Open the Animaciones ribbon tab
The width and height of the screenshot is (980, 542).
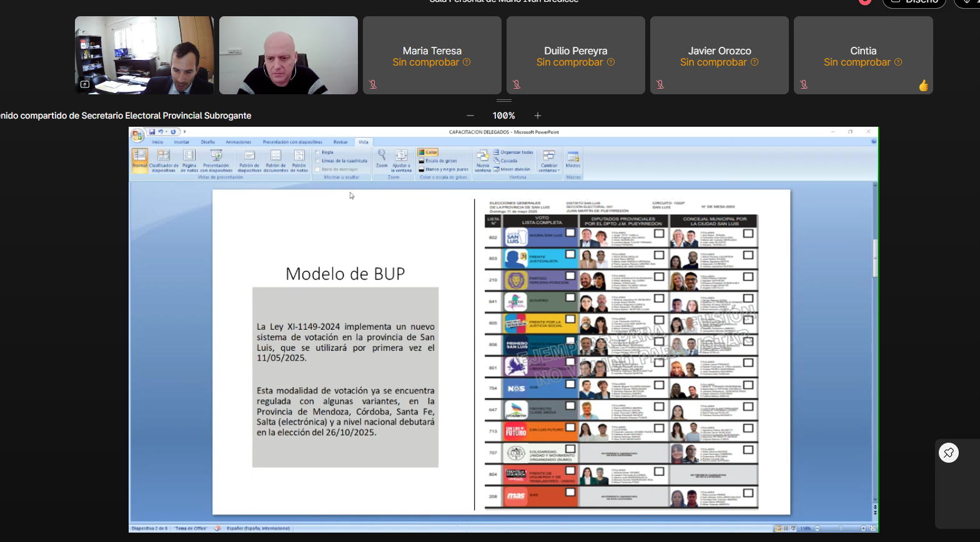coord(239,142)
